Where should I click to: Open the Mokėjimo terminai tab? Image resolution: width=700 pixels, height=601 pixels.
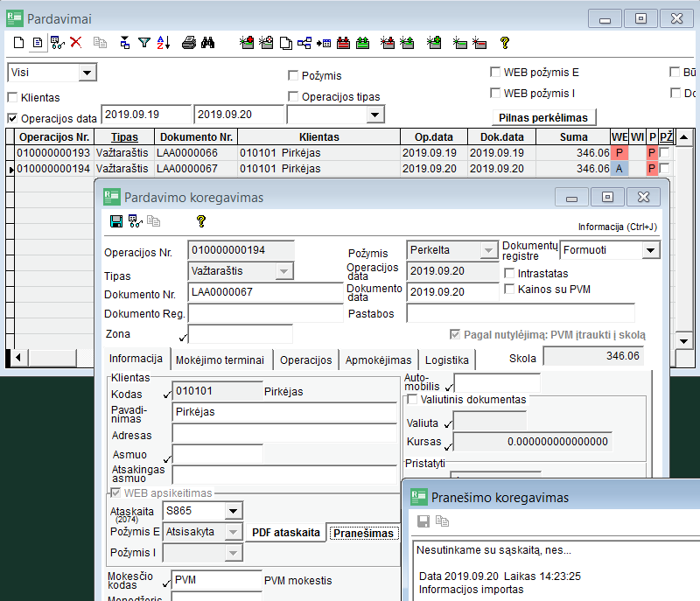pos(220,360)
